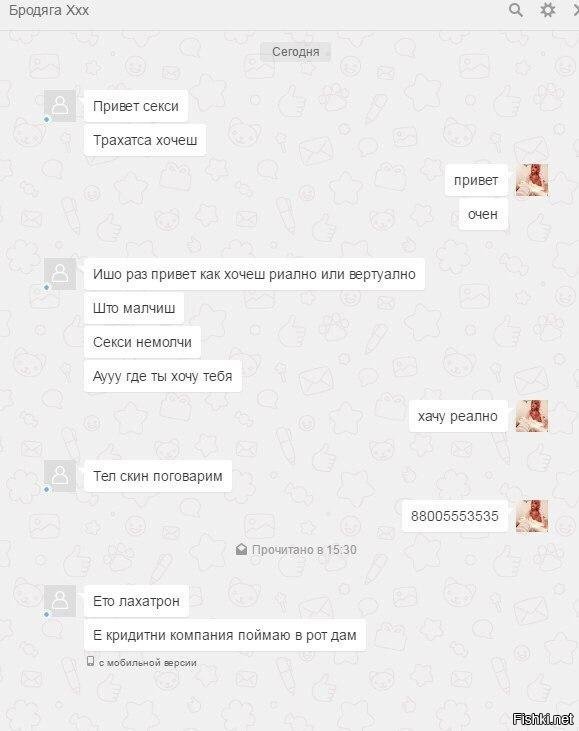Click the sender avatar beside 'Ето лахатрон'
Screen dimensions: 579x731
click(60, 600)
